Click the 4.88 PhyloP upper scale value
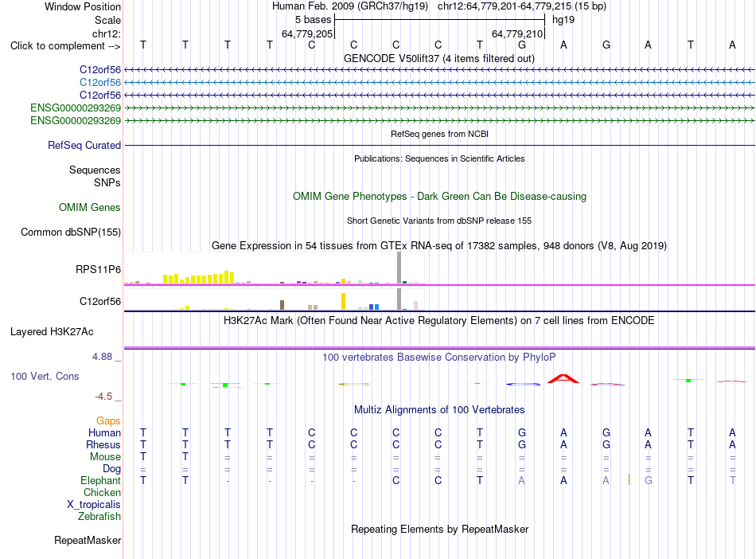The width and height of the screenshot is (756, 559). pos(102,357)
